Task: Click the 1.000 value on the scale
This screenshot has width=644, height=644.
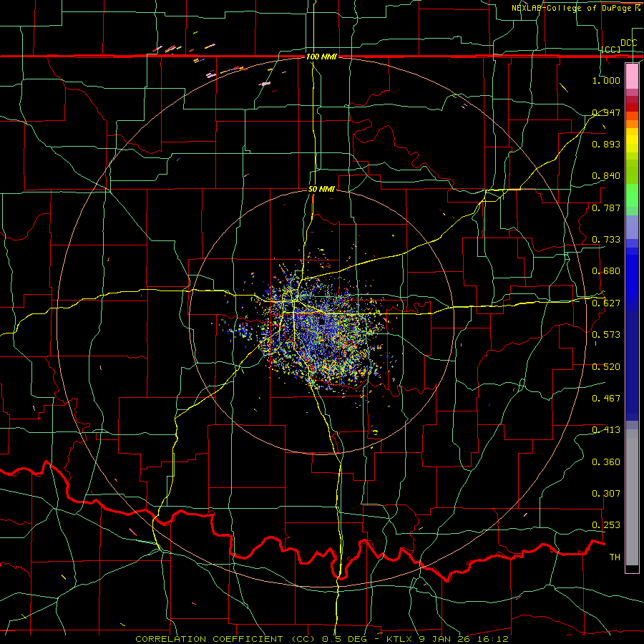Action: [606, 80]
